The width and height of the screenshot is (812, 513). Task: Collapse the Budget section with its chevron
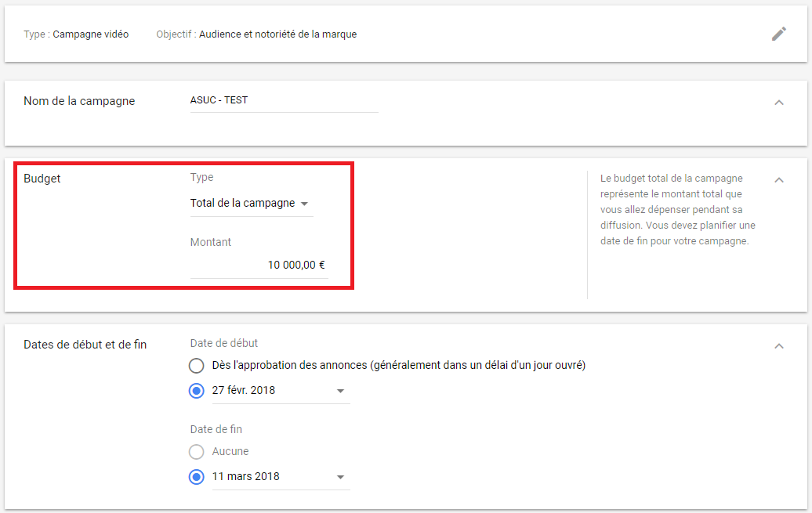(x=778, y=180)
